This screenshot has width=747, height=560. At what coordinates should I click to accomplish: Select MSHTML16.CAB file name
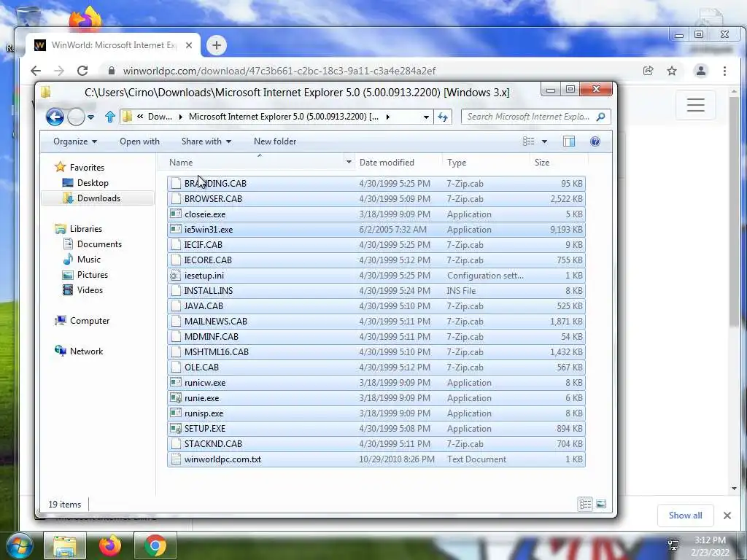[x=217, y=352]
